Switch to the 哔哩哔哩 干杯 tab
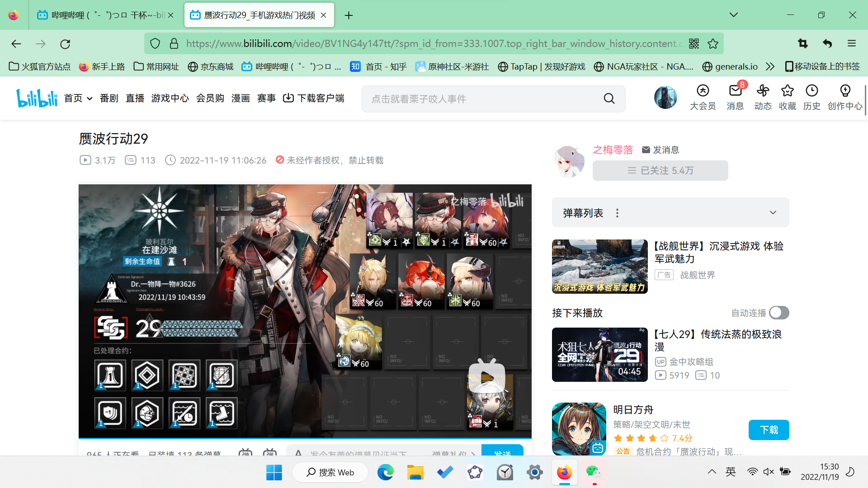 (105, 15)
